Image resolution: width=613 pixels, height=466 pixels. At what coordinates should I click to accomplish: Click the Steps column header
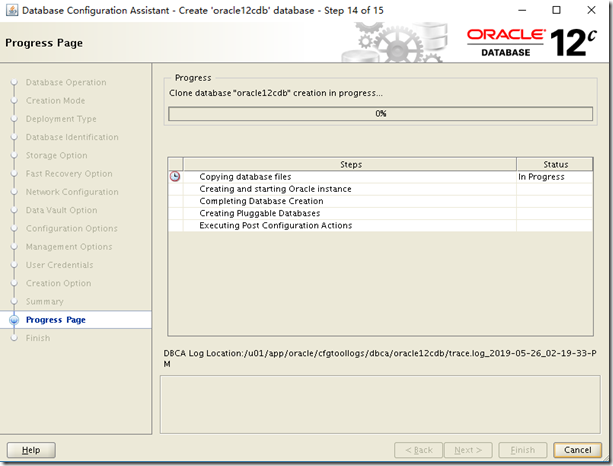coord(350,165)
